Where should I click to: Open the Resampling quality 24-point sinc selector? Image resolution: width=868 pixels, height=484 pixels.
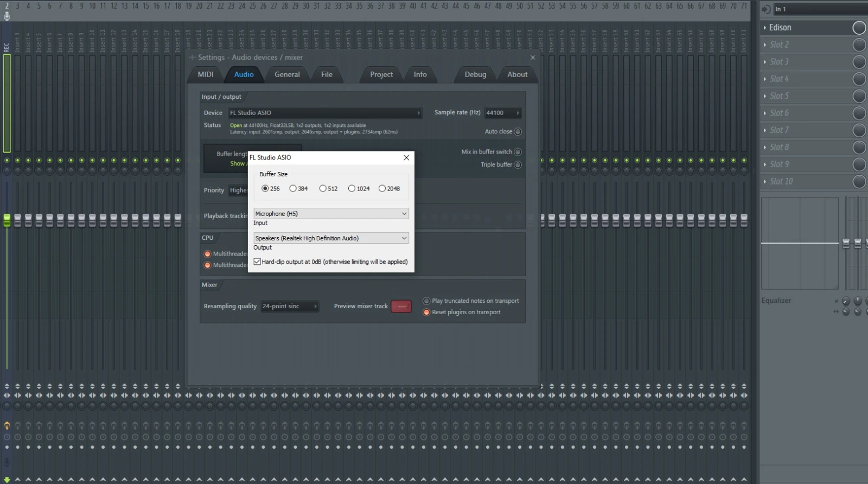click(289, 307)
